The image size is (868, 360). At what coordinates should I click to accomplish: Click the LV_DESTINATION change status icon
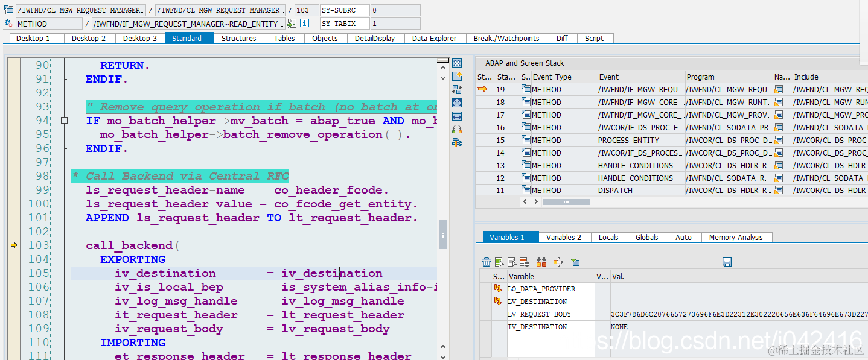[x=498, y=302]
